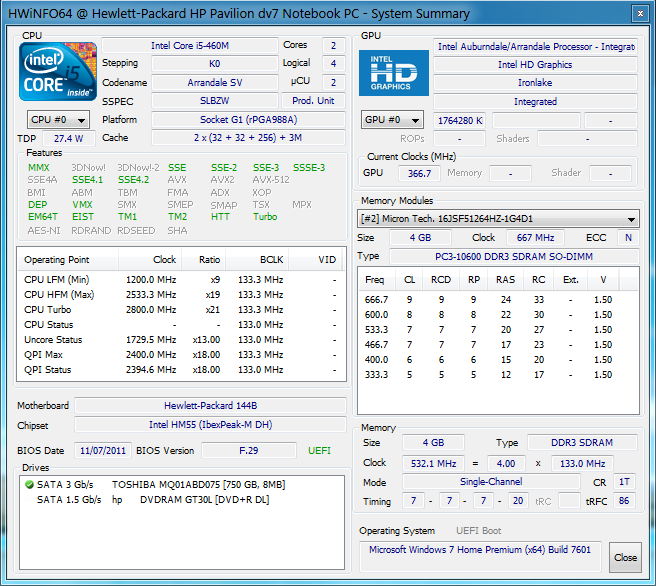Click the Hewlett-Packard 144B motherboard field
The image size is (656, 586).
(210, 406)
